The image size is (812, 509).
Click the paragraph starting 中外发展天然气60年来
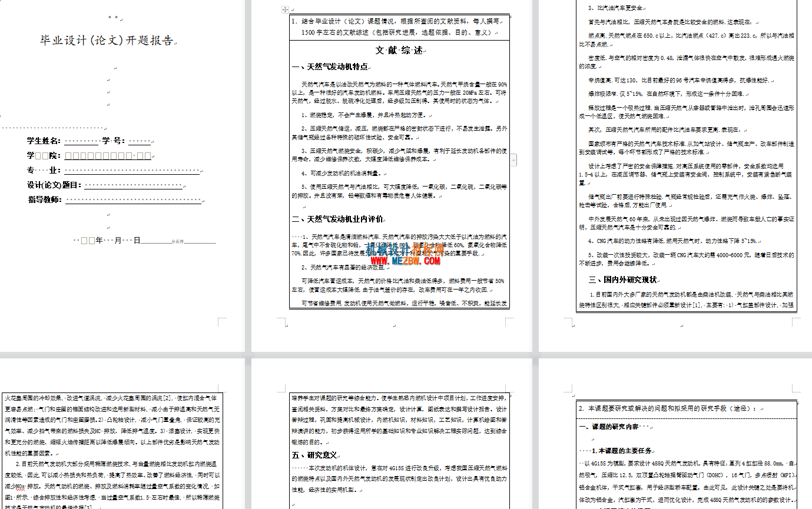(x=686, y=223)
